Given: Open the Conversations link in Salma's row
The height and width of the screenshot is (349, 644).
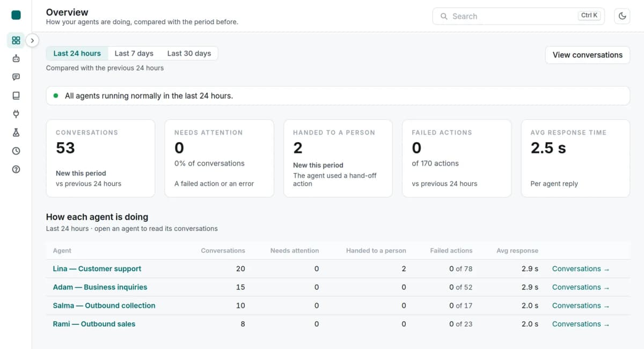Looking at the screenshot, I should 581,306.
